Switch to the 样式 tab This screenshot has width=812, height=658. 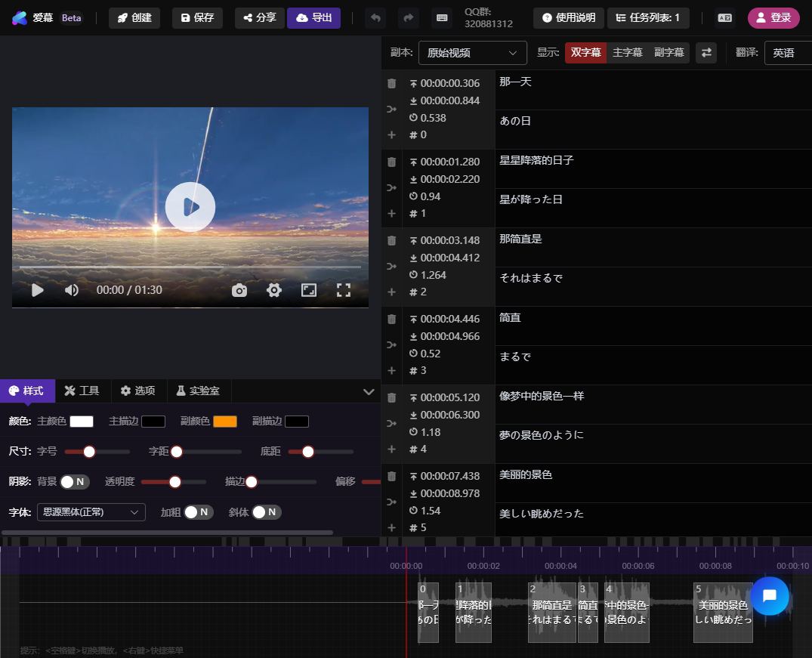(x=27, y=391)
